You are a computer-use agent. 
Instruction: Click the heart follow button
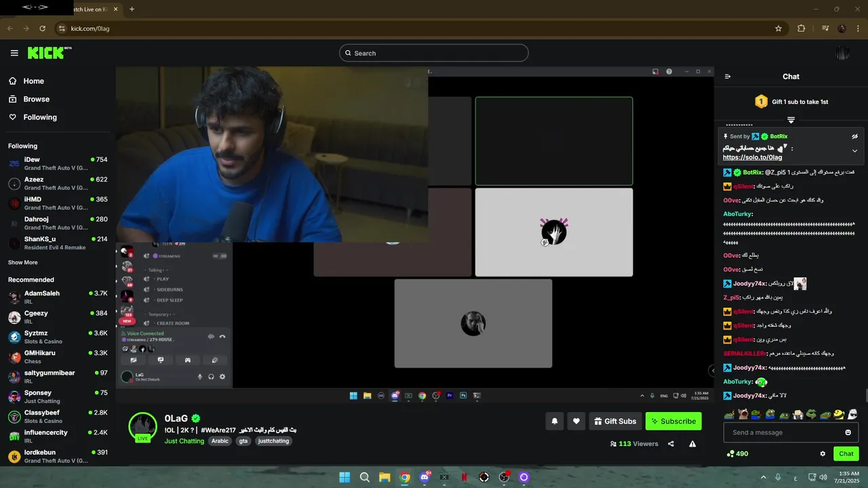click(576, 421)
